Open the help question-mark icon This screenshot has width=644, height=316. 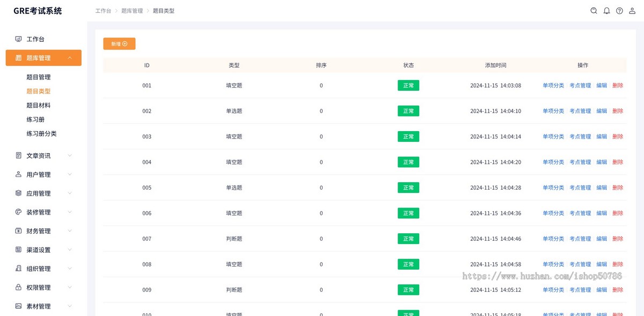point(619,11)
